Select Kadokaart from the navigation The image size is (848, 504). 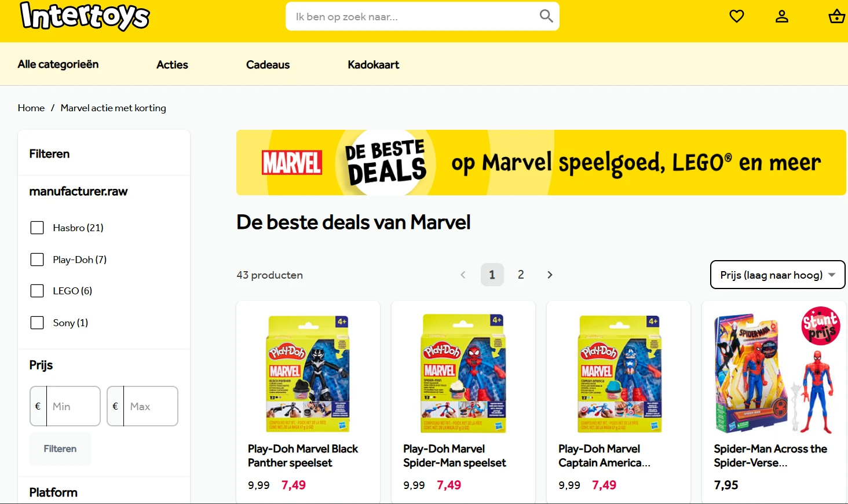(x=374, y=64)
